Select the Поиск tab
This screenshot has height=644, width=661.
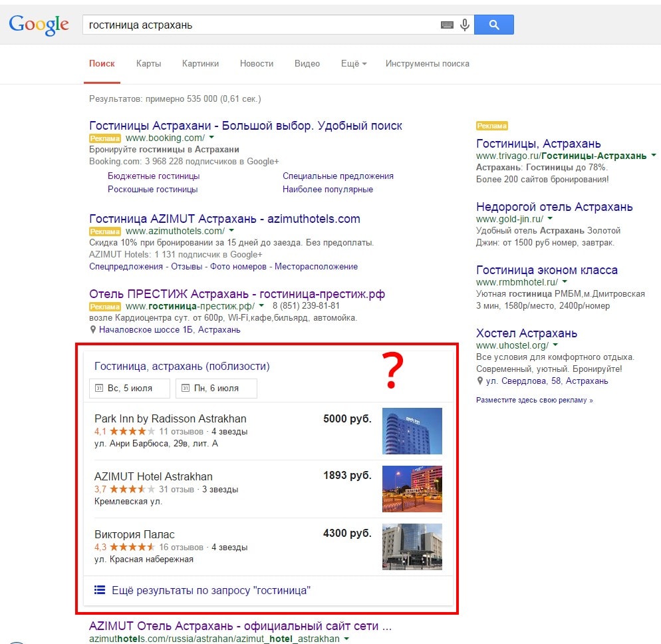point(102,64)
